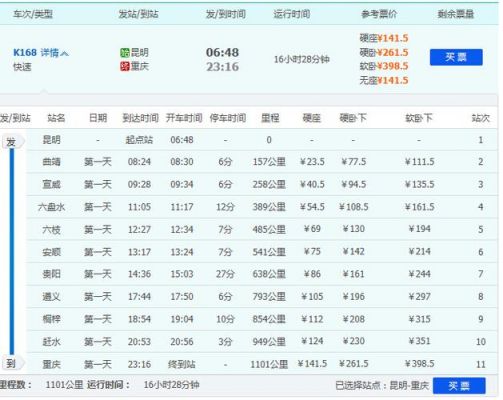The height and width of the screenshot is (400, 503).
Task: Click the 发站/到站 column header
Action: click(138, 14)
